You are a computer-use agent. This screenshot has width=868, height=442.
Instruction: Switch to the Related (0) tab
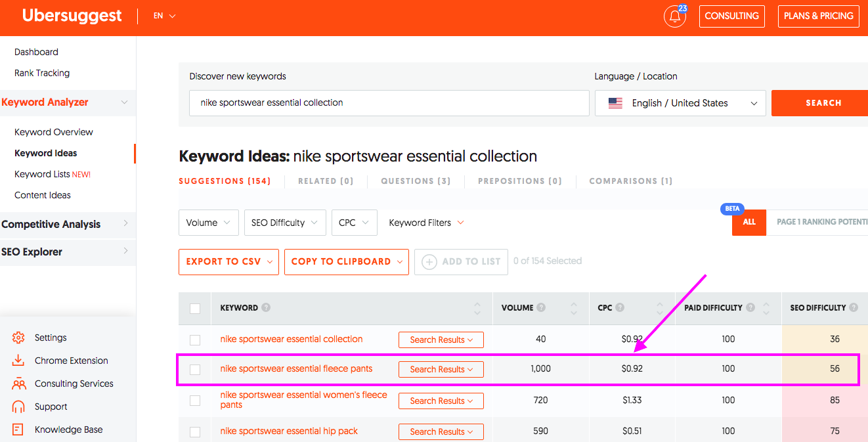tap(326, 181)
